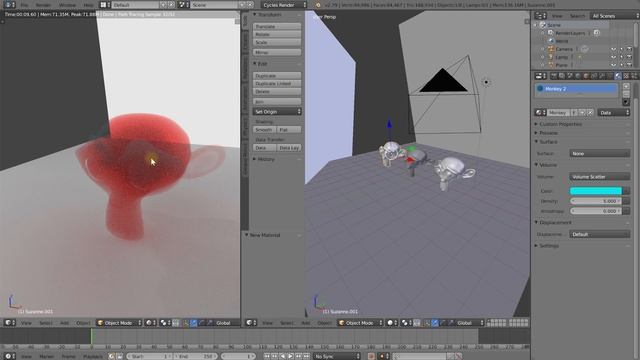Viewport: 640px width, 360px height.
Task: Toggle Lamp renderability camera icon in Outliner
Action: (x=629, y=57)
